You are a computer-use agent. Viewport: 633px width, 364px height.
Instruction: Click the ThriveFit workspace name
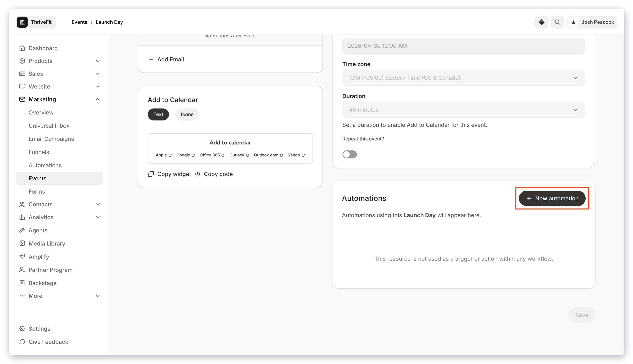click(x=41, y=22)
